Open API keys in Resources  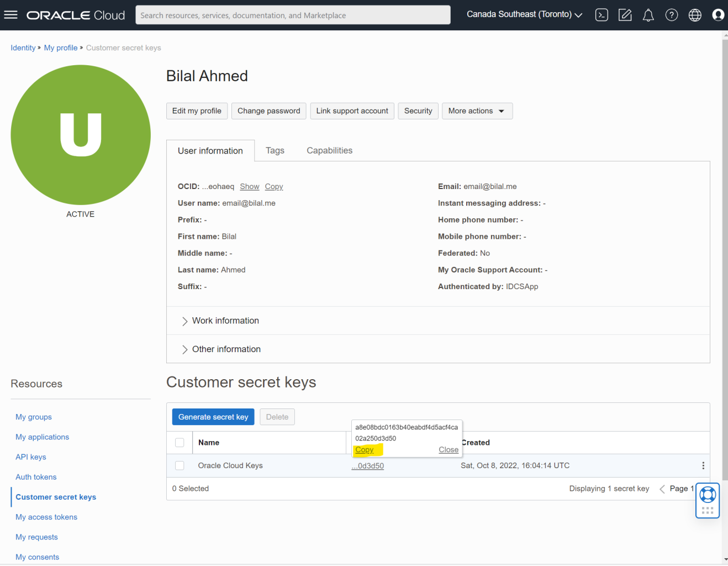tap(31, 457)
